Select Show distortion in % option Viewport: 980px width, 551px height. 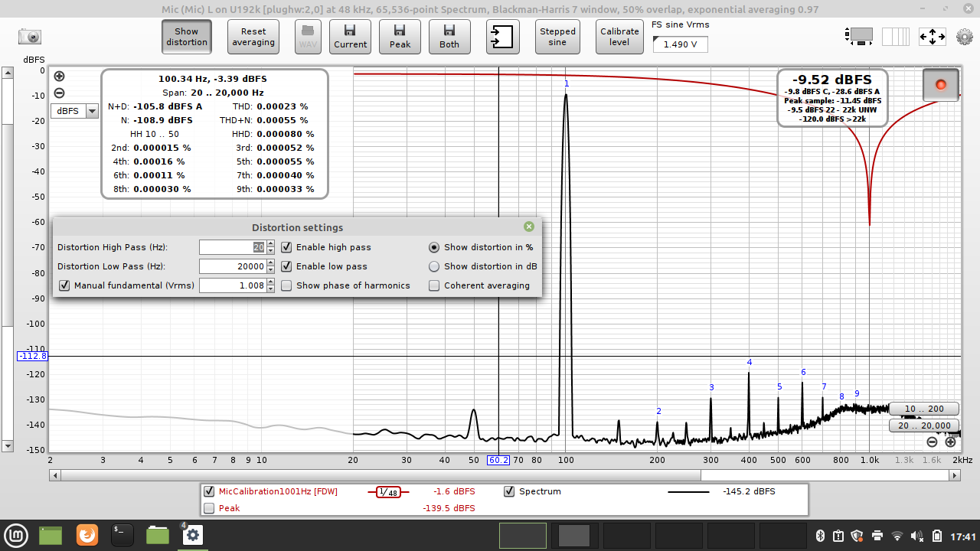click(434, 247)
